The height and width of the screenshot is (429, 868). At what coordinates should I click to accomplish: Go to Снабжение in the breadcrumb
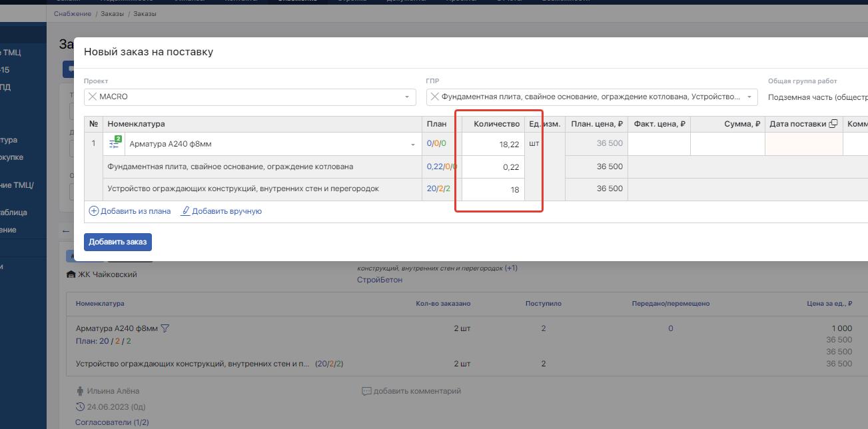(x=73, y=13)
